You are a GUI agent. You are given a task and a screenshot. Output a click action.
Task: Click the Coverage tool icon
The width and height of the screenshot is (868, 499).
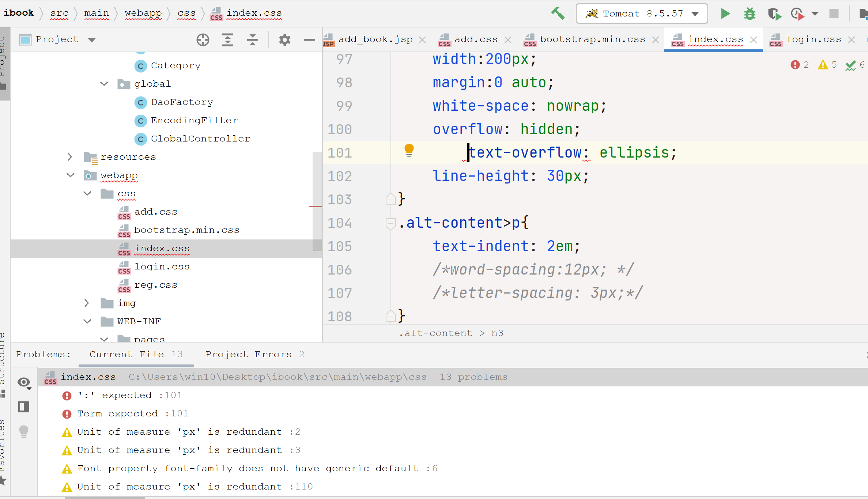click(775, 12)
